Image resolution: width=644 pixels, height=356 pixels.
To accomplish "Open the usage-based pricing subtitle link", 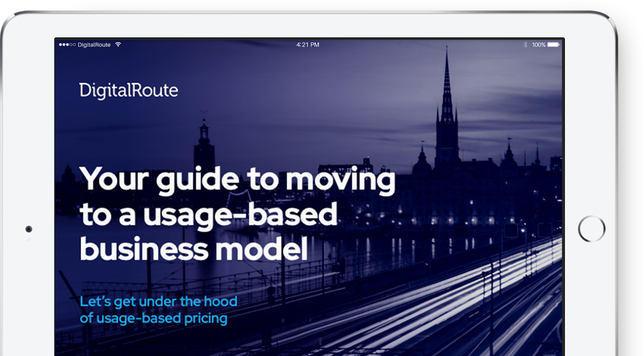I will tap(153, 318).
